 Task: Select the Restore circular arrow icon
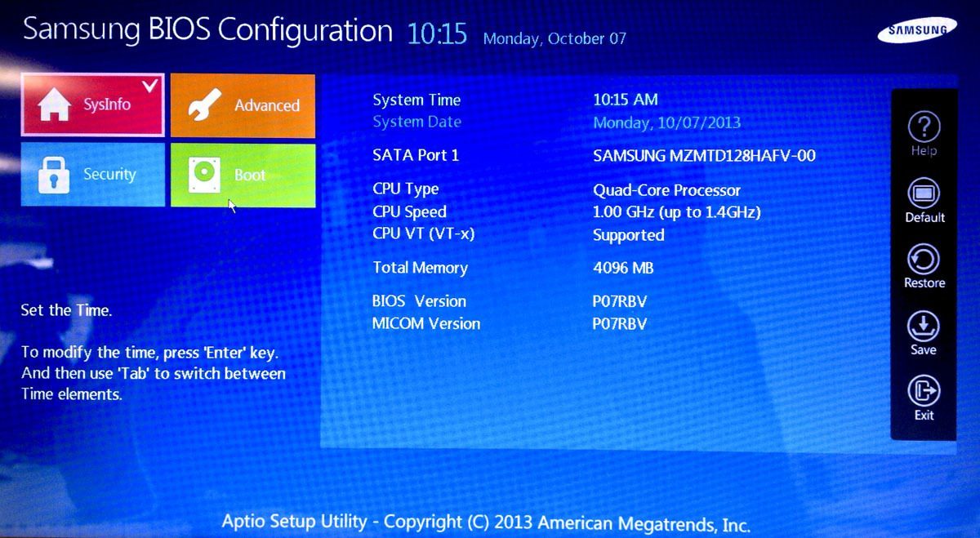pos(924,260)
